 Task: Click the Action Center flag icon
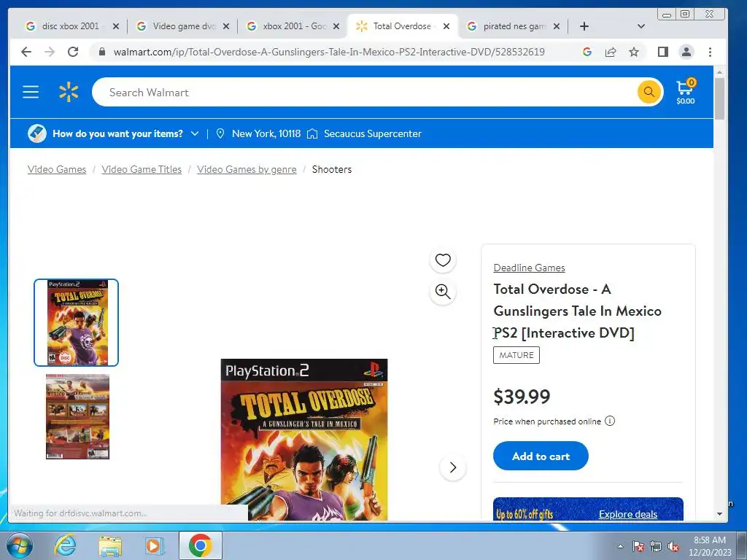pyautogui.click(x=638, y=547)
